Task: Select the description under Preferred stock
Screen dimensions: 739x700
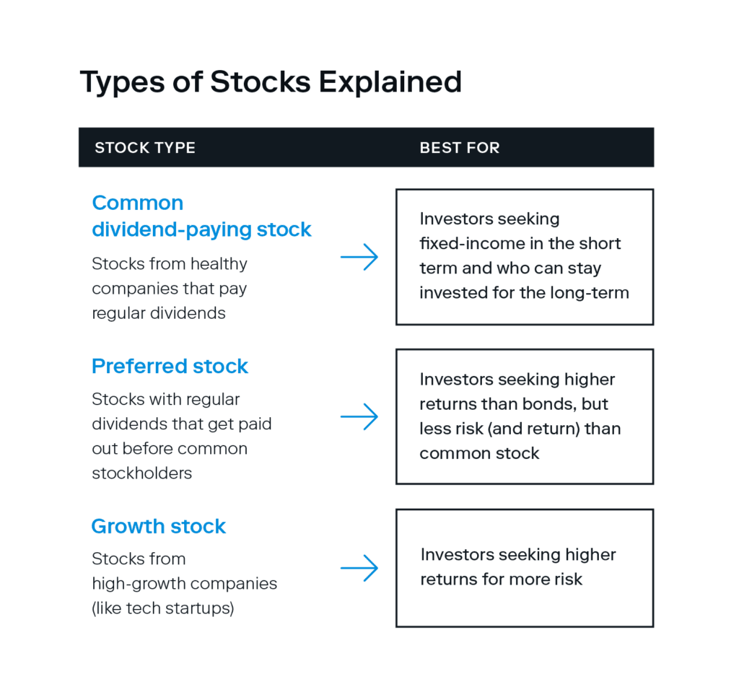Action: (181, 436)
